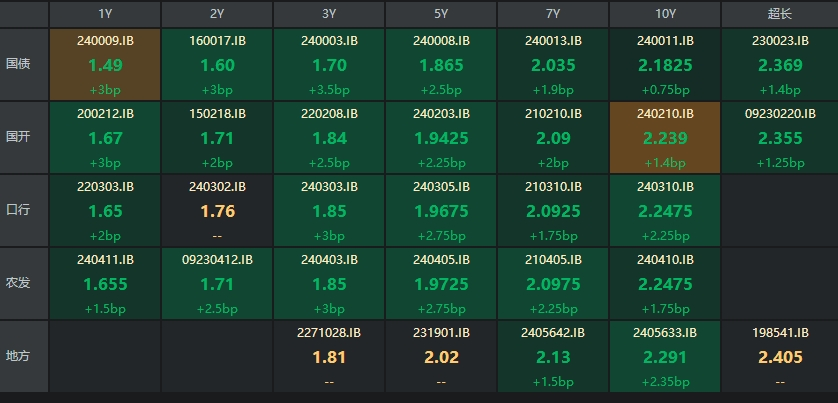Open bond 240302.IB cell

(217, 210)
